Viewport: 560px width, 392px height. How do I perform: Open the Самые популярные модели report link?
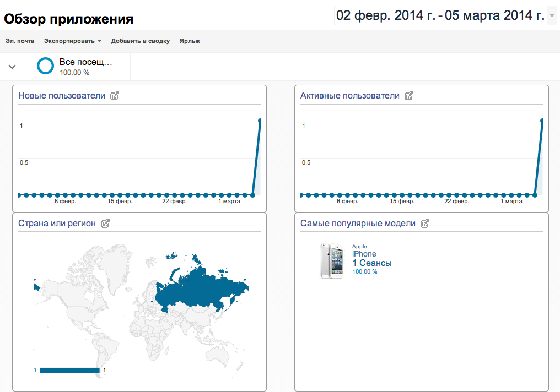(358, 224)
